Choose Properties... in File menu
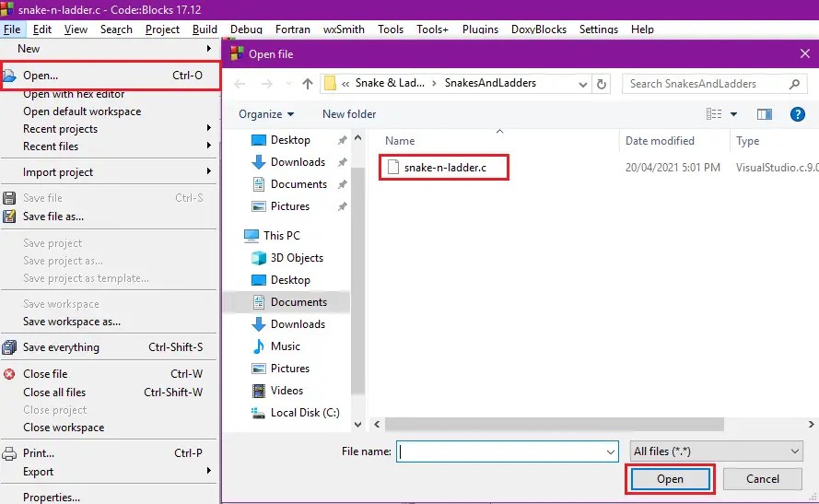The height and width of the screenshot is (504, 819). [x=52, y=498]
